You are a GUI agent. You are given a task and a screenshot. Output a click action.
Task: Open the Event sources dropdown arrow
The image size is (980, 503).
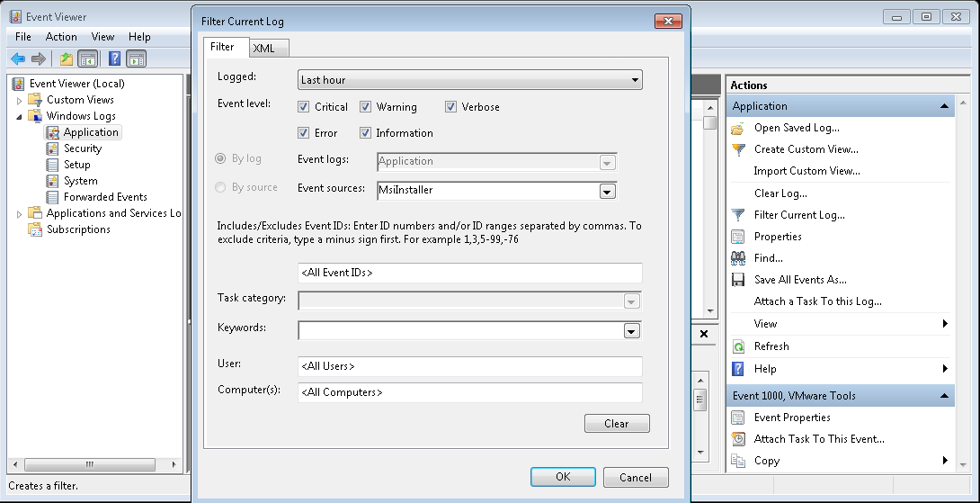[x=608, y=191]
